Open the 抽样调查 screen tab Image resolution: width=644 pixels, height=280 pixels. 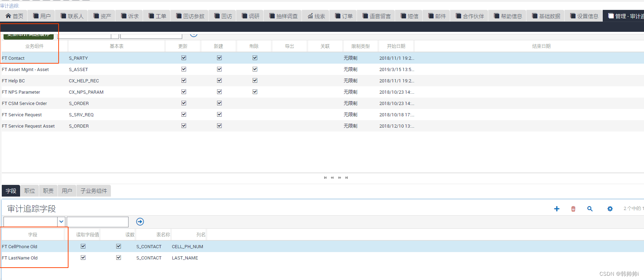coord(284,16)
